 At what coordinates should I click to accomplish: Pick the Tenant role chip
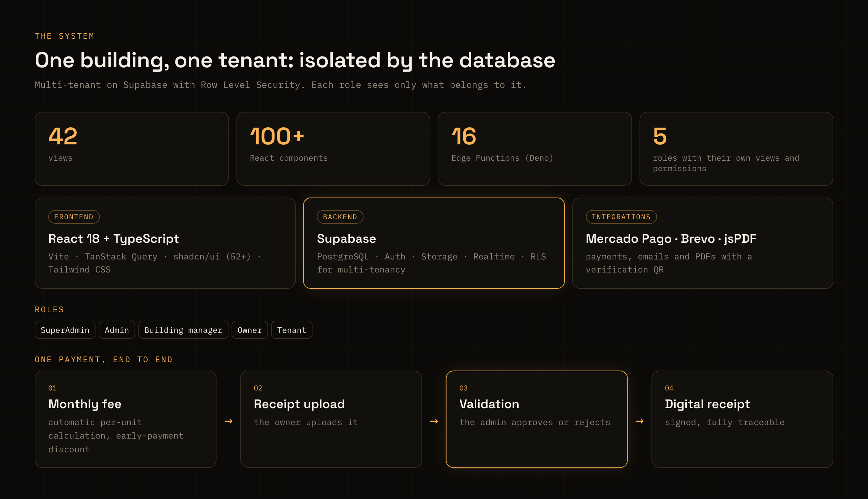[x=292, y=330]
